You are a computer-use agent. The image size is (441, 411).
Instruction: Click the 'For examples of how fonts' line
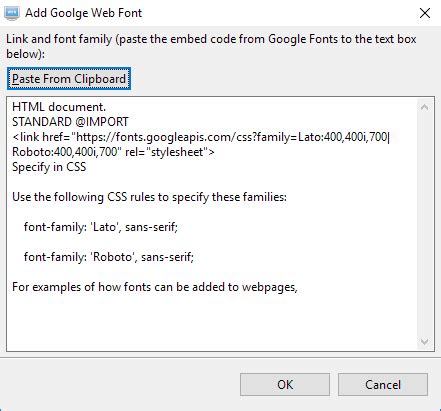tap(155, 287)
